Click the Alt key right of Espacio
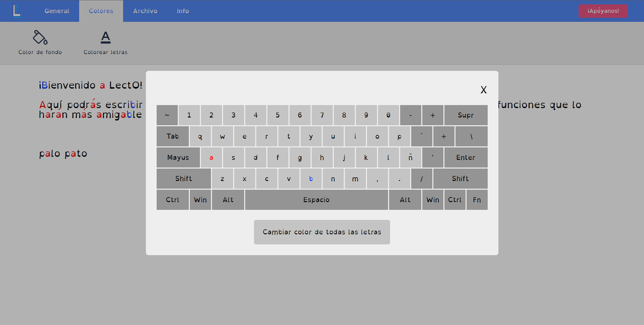Screen dimensions: 644x325 click(x=405, y=200)
